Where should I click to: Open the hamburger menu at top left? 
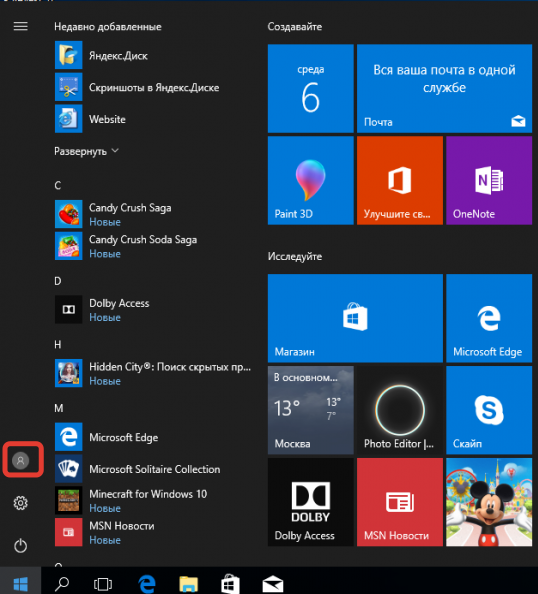20,26
